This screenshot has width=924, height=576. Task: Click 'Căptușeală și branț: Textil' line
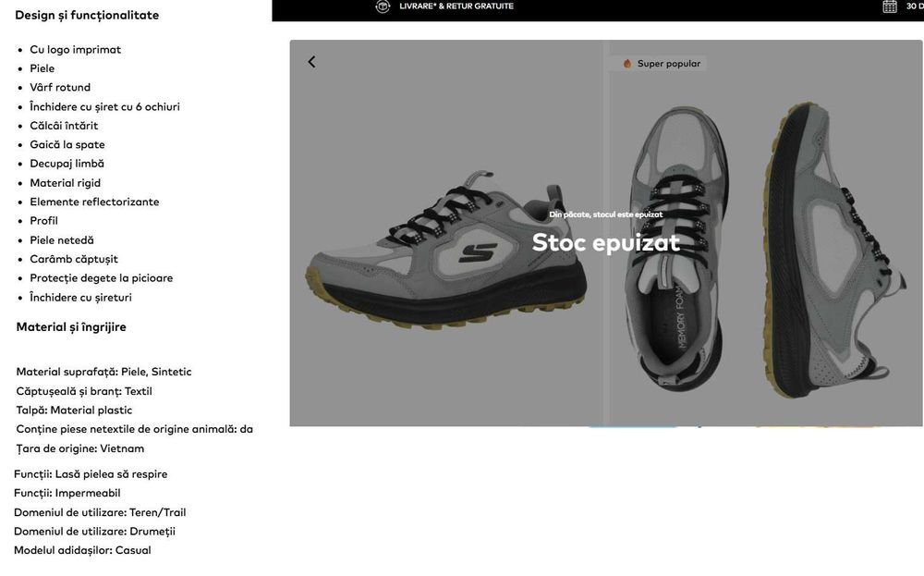(x=84, y=391)
